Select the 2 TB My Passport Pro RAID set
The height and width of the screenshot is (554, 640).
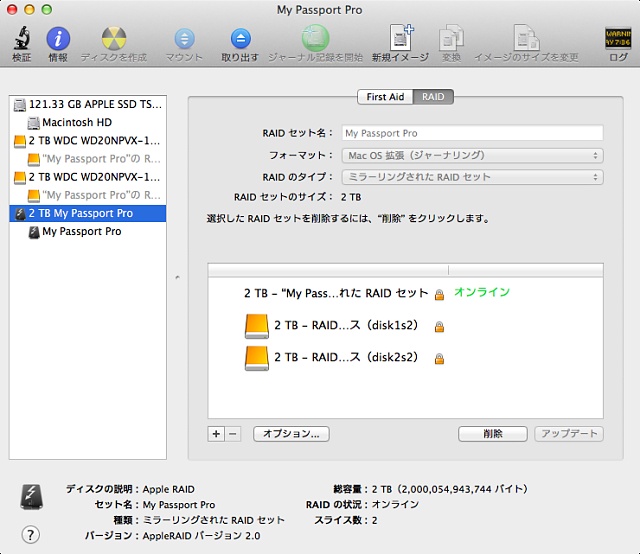88,214
